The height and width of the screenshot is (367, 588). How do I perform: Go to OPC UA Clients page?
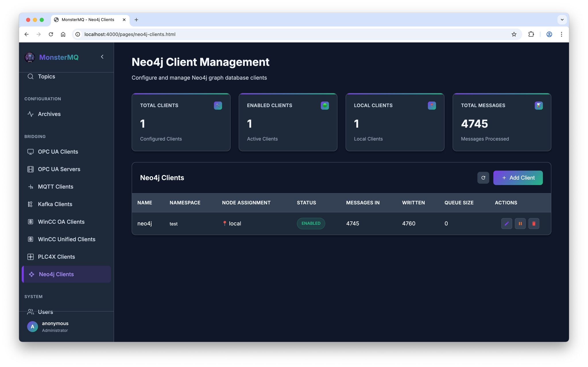point(58,152)
